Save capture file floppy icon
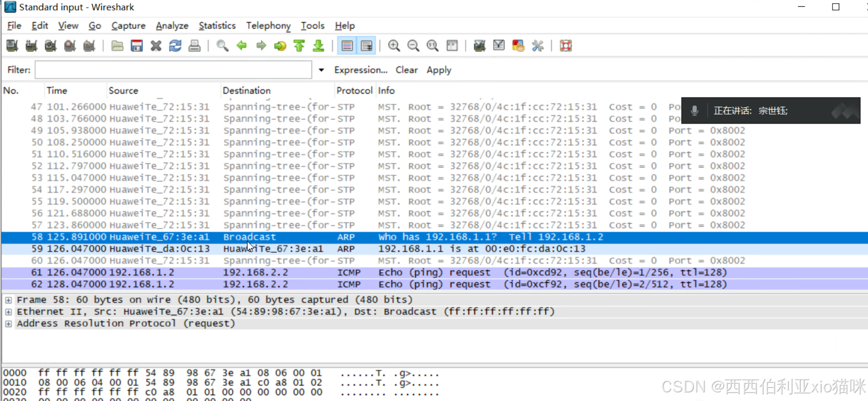868x401 pixels. (137, 45)
